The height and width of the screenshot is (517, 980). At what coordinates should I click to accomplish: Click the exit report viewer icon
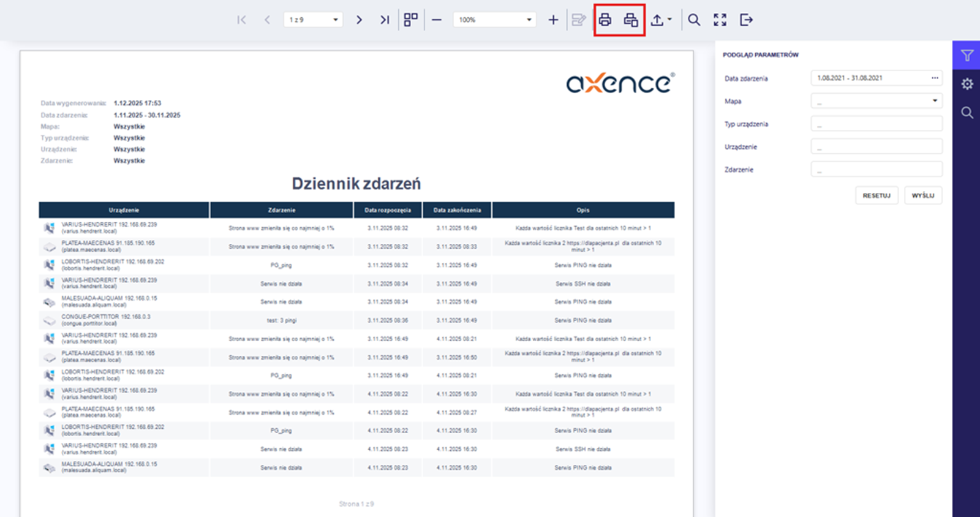pyautogui.click(x=746, y=20)
